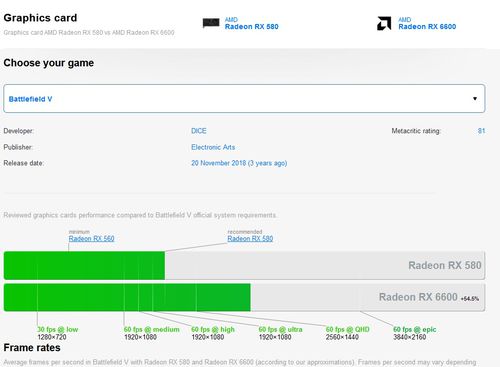The width and height of the screenshot is (500, 367).
Task: Open the Radeon RX 6600 header link
Action: pyautogui.click(x=427, y=27)
